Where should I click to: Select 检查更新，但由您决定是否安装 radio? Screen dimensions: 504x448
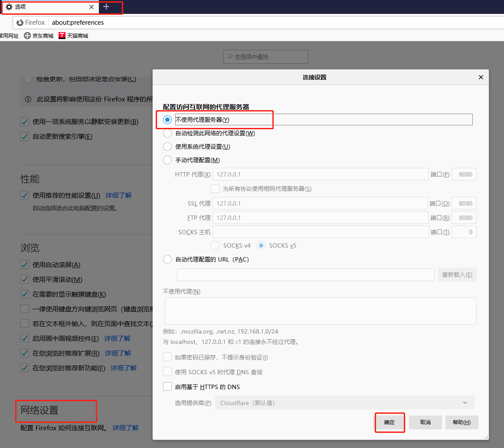[x=28, y=79]
